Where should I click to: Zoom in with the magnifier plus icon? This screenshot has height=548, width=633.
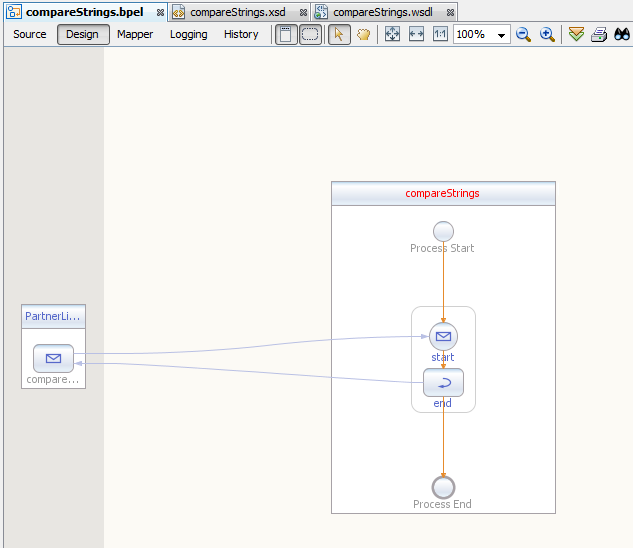547,34
